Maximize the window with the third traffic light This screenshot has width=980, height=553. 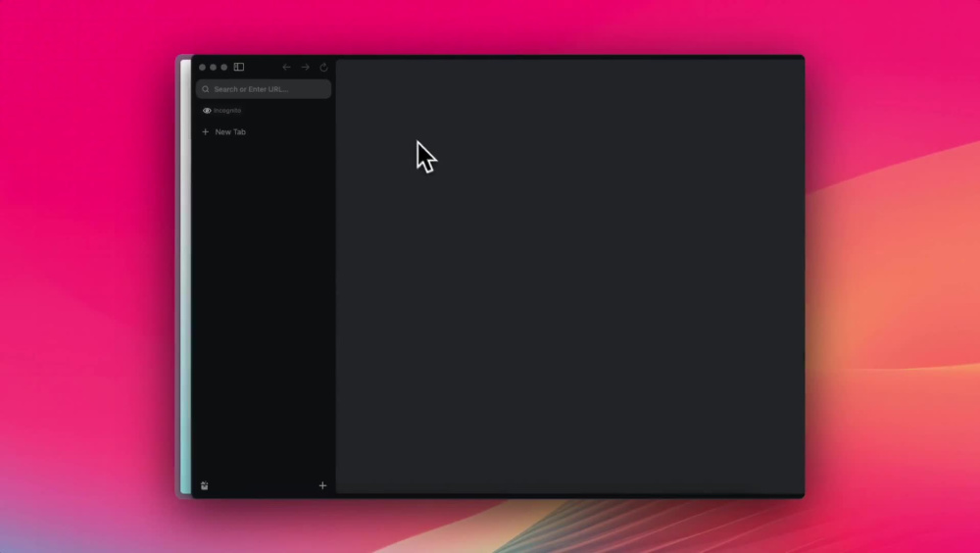click(x=224, y=67)
